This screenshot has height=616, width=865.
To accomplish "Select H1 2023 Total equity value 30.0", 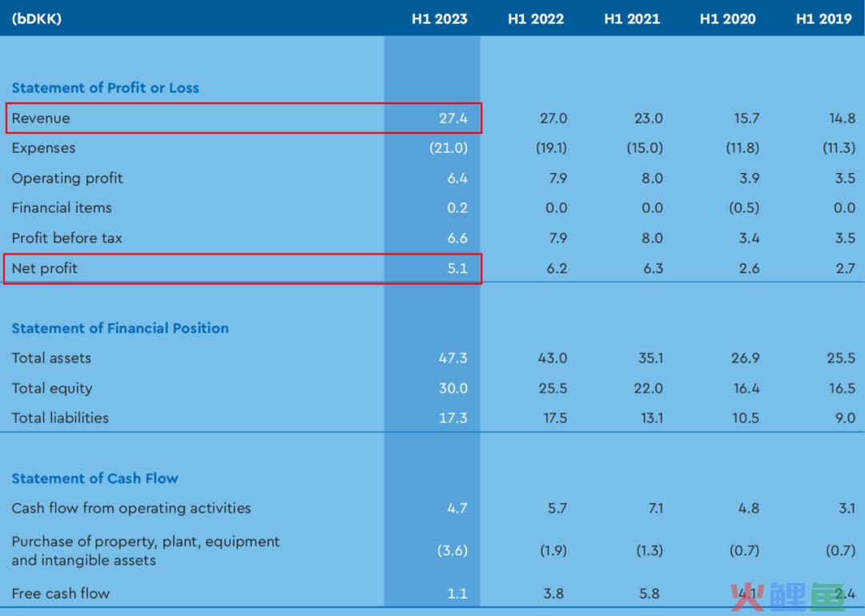I will (453, 388).
